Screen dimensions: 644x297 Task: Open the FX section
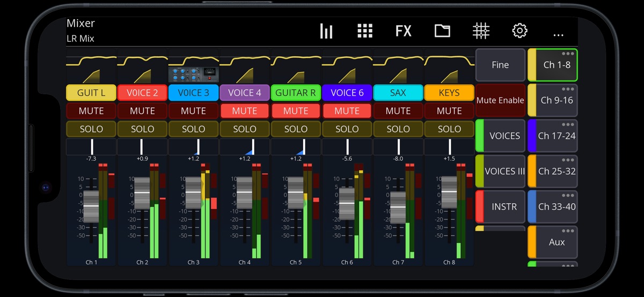pos(403,31)
